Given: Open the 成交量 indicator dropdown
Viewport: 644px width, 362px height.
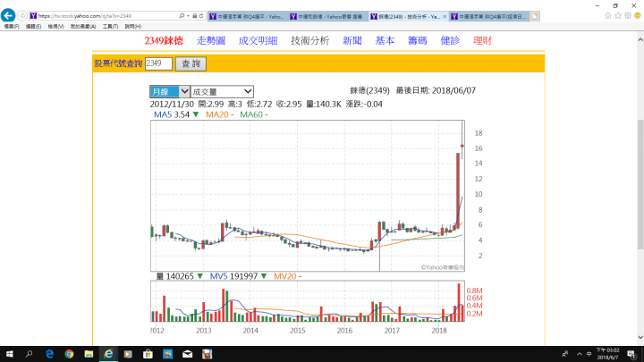Looking at the screenshot, I should pyautogui.click(x=222, y=91).
